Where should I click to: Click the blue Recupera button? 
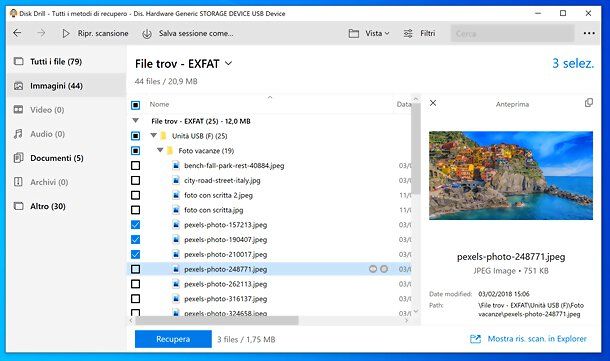tap(173, 339)
